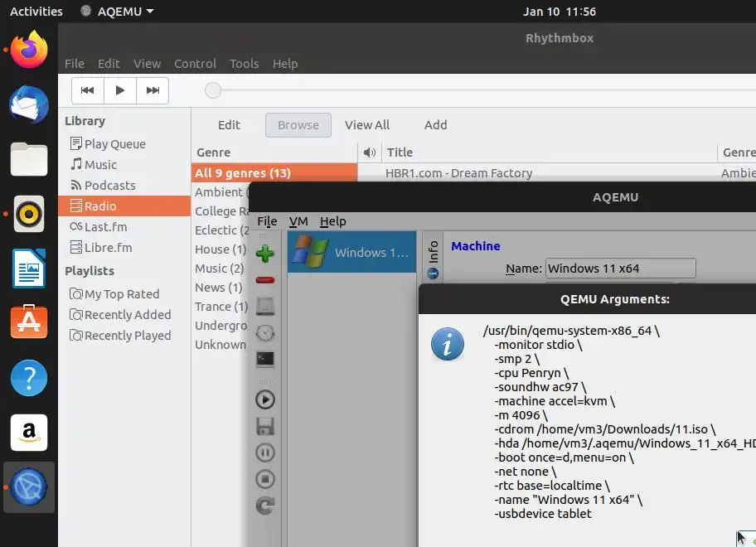Click the Genre column header in genre browser
Screen dimensions: 756x547
click(274, 152)
